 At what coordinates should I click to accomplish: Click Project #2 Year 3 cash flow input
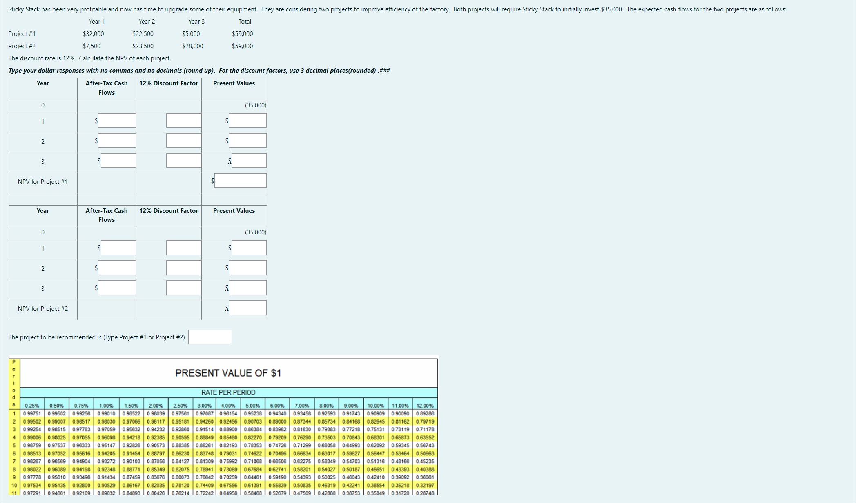click(x=117, y=288)
